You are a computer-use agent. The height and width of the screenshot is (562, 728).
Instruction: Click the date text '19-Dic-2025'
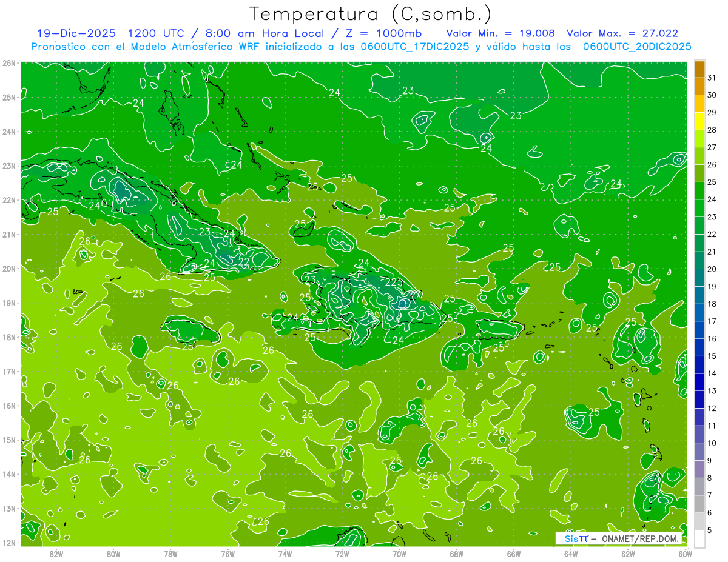(78, 33)
